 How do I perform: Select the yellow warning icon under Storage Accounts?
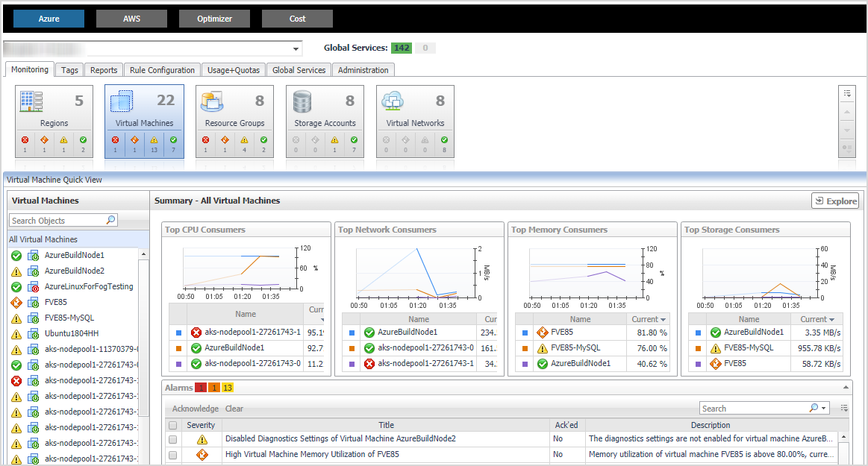[334, 140]
